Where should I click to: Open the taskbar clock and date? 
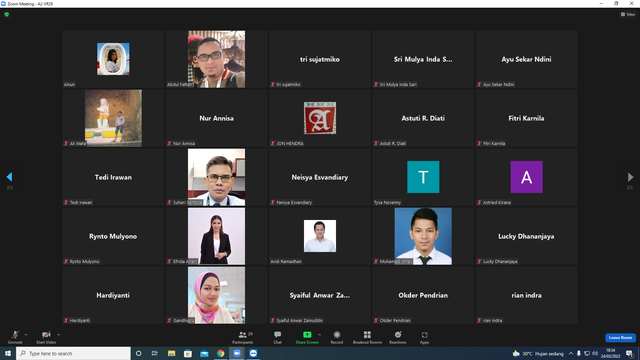[611, 353]
